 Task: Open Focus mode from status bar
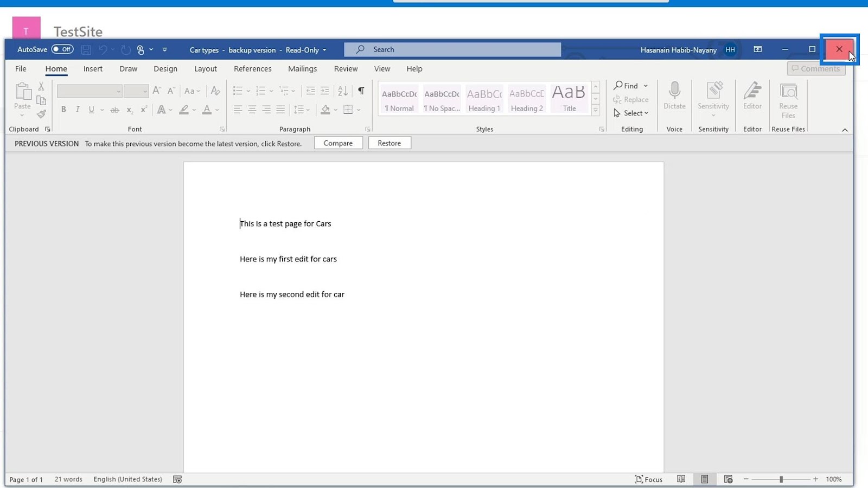coord(649,479)
